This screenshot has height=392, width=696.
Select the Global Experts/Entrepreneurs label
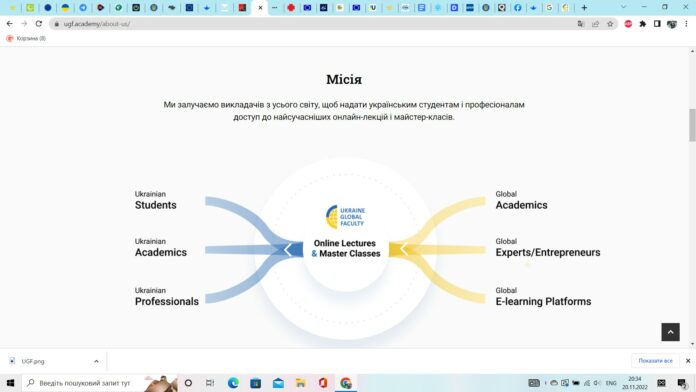tap(548, 248)
